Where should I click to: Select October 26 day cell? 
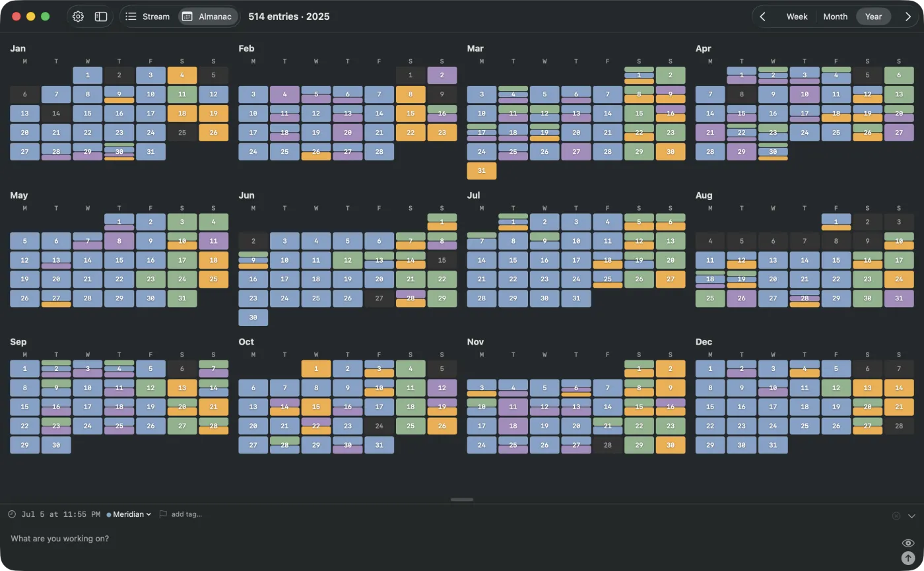[x=442, y=426]
